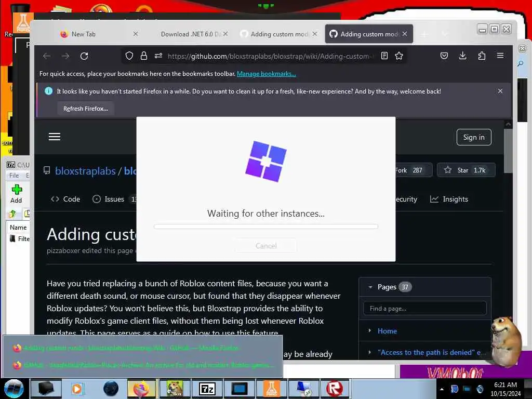Viewport: 532px width, 399px height.
Task: Expand the Home wiki page entry
Action: pyautogui.click(x=369, y=330)
